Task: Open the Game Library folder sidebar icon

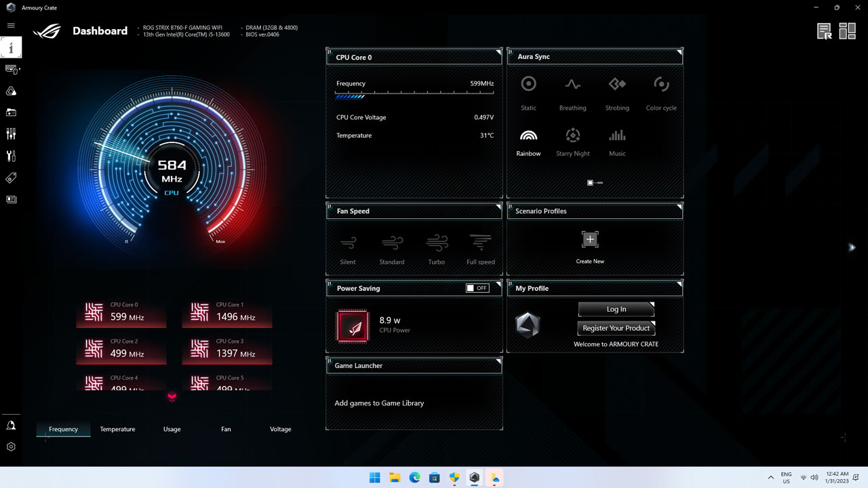Action: pyautogui.click(x=11, y=113)
